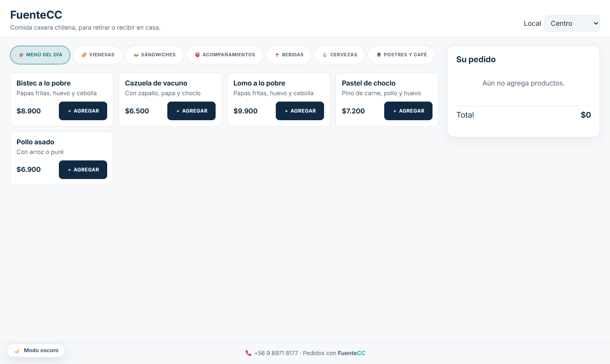Open Postres y café tab

point(401,55)
